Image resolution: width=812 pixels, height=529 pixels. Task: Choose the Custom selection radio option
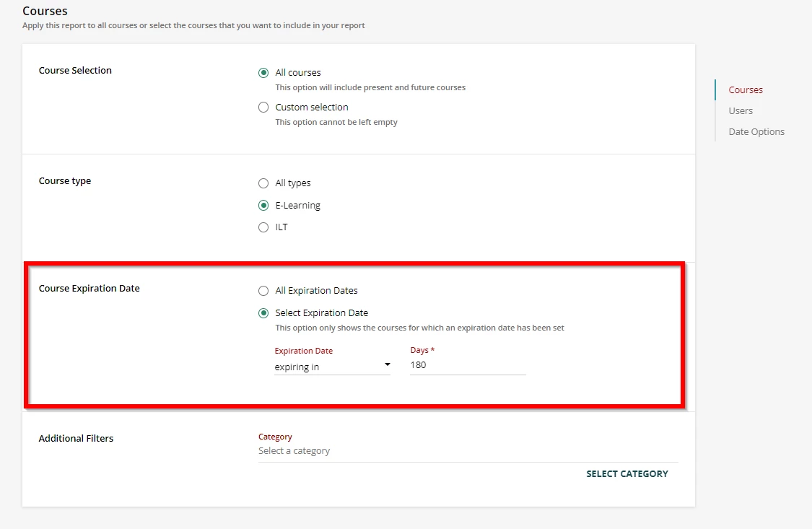[x=263, y=108]
